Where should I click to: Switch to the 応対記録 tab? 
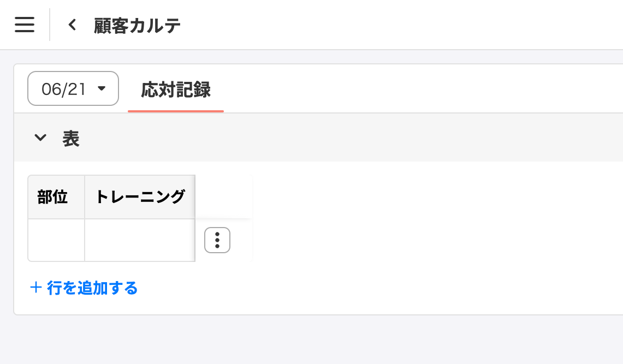[176, 89]
